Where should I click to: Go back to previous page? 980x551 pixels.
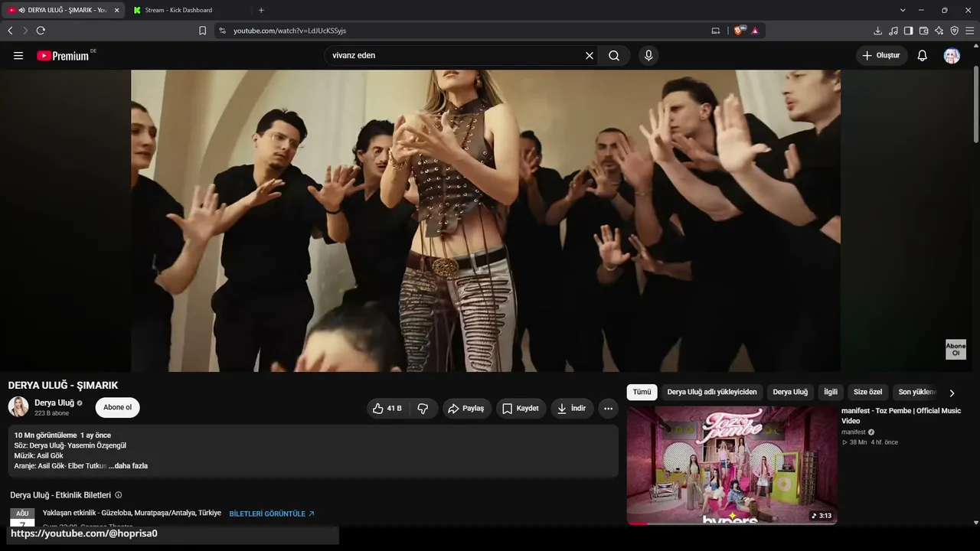click(x=10, y=31)
